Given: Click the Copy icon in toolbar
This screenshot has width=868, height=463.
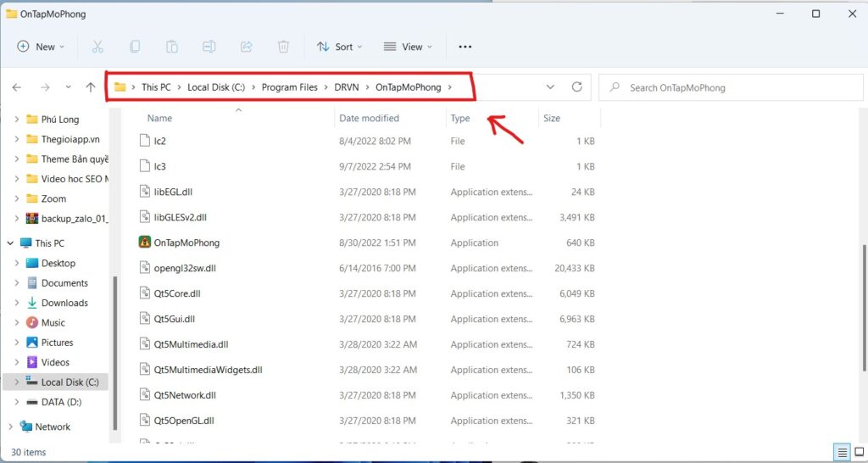Looking at the screenshot, I should point(135,47).
